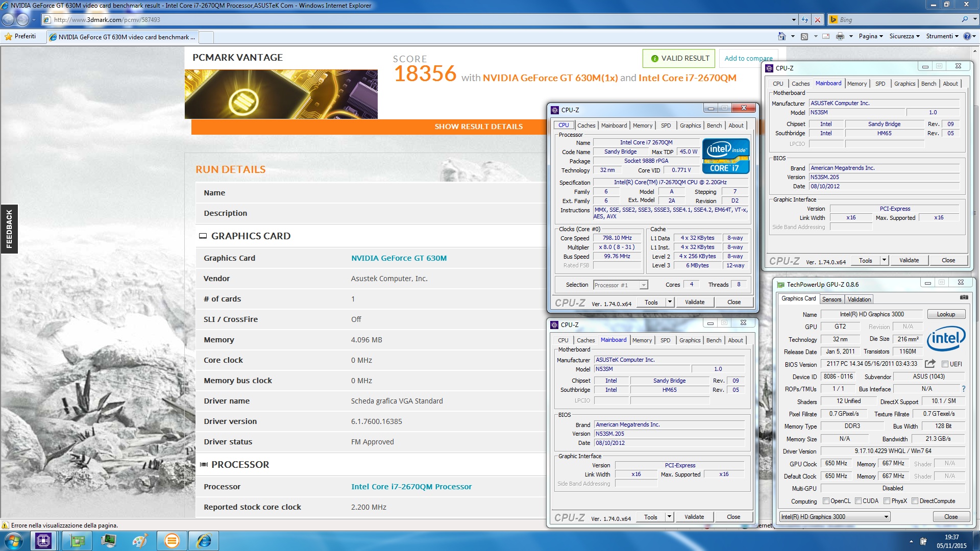This screenshot has width=980, height=551.
Task: Switch to Memory tab in front CPU-Z window
Action: pyautogui.click(x=643, y=126)
